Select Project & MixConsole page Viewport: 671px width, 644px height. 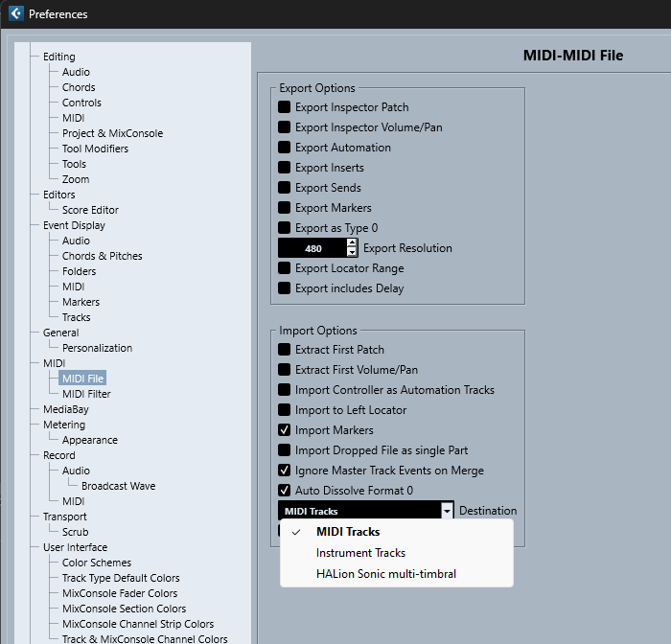[x=112, y=133]
